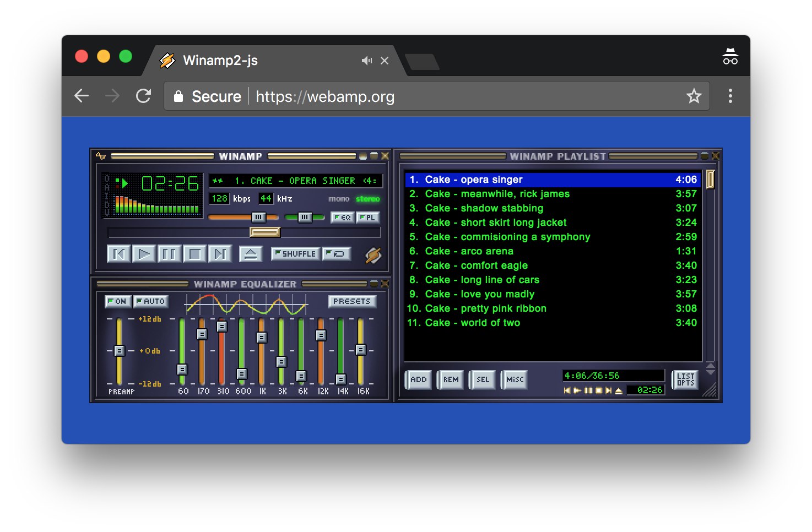Skip to next track in main window

tap(220, 254)
